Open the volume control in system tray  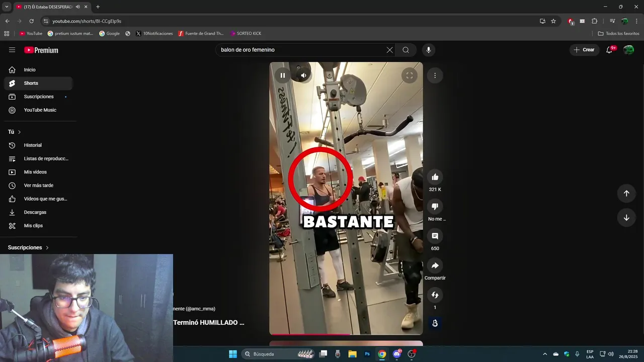coord(611,354)
